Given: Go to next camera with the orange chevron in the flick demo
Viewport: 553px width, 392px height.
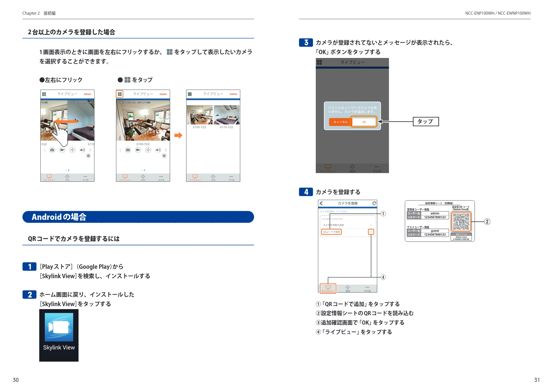Looking at the screenshot, I should point(90,150).
